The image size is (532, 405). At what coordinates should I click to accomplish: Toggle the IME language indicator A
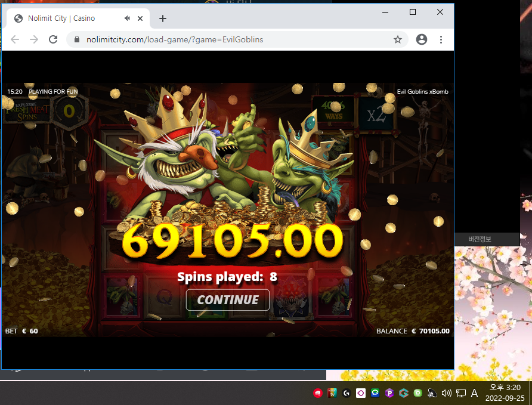[x=474, y=393]
